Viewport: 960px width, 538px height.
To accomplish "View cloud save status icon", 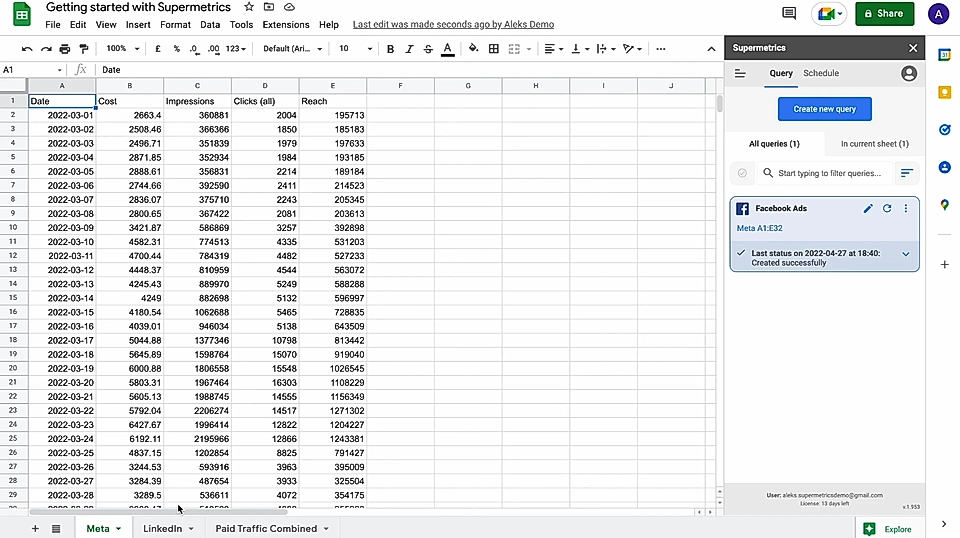I will click(289, 7).
